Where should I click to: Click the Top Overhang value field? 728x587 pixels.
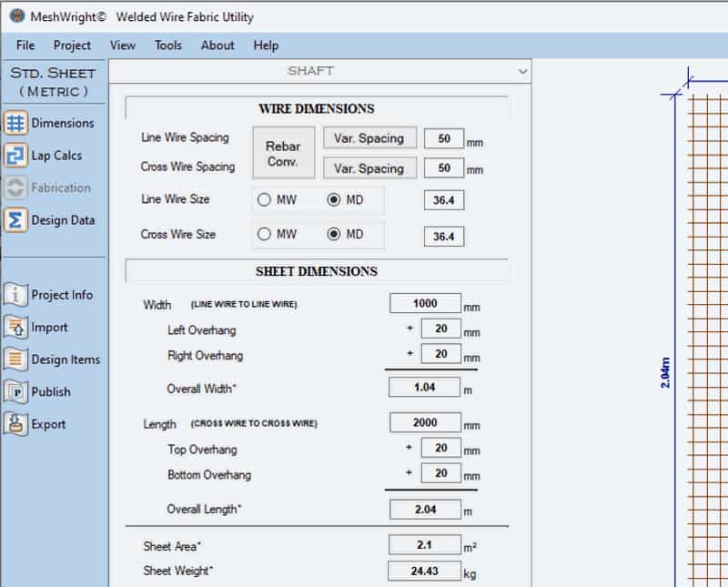pos(440,449)
